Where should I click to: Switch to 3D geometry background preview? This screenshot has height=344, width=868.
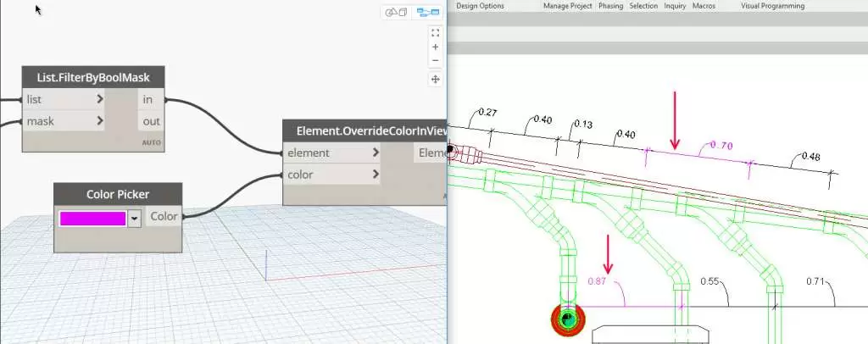tap(397, 13)
